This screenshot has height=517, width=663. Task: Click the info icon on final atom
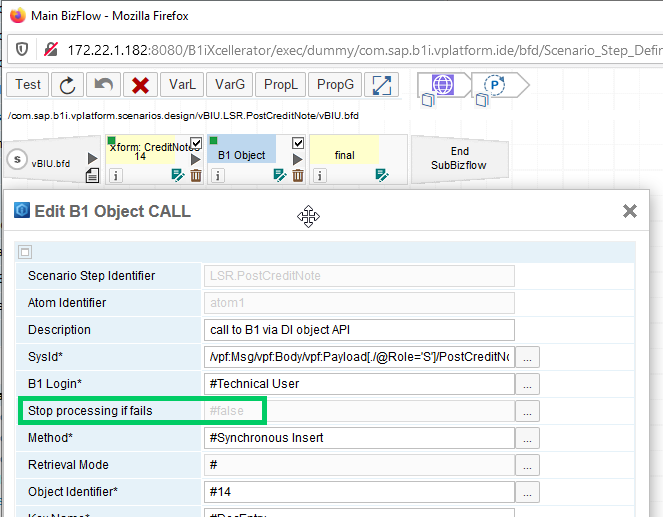pos(318,175)
